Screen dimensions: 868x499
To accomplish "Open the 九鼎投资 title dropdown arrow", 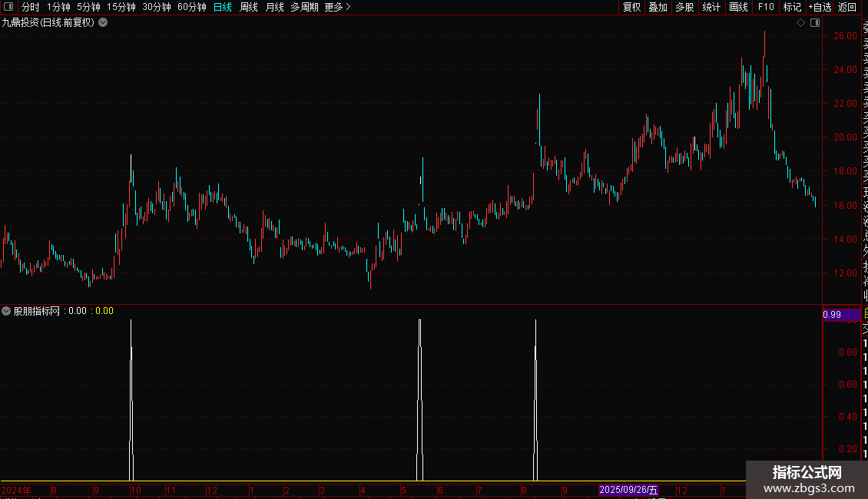I will point(103,23).
